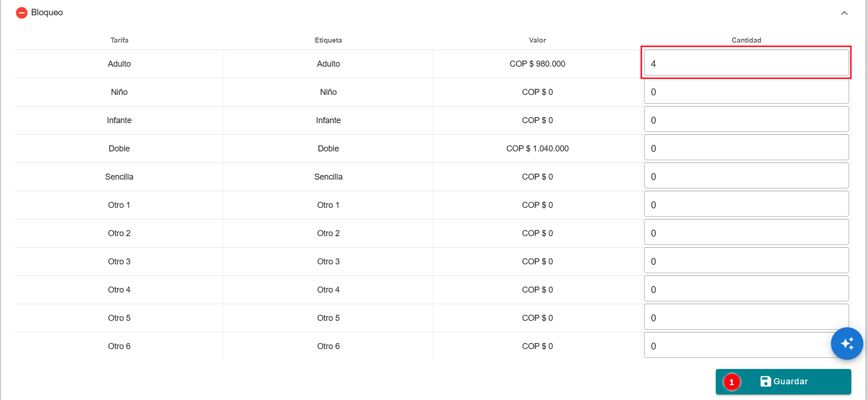Select the Infante quantity field
This screenshot has width=868, height=400.
tap(746, 120)
